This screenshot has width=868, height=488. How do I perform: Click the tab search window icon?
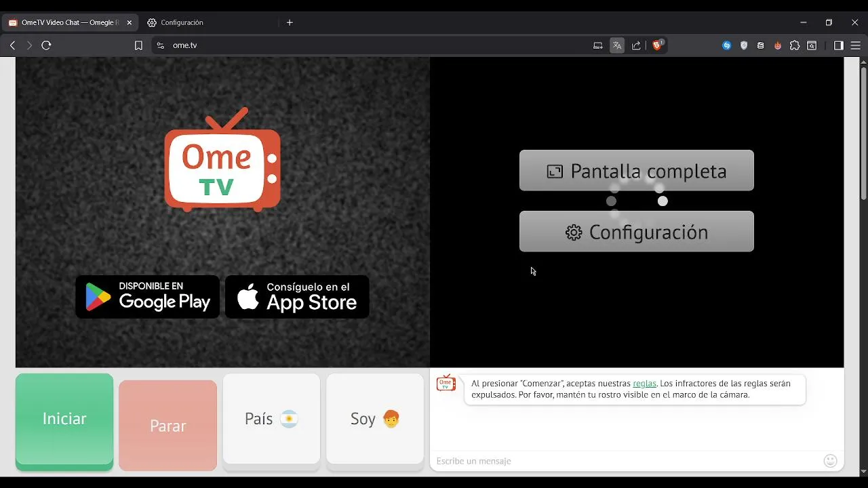812,45
